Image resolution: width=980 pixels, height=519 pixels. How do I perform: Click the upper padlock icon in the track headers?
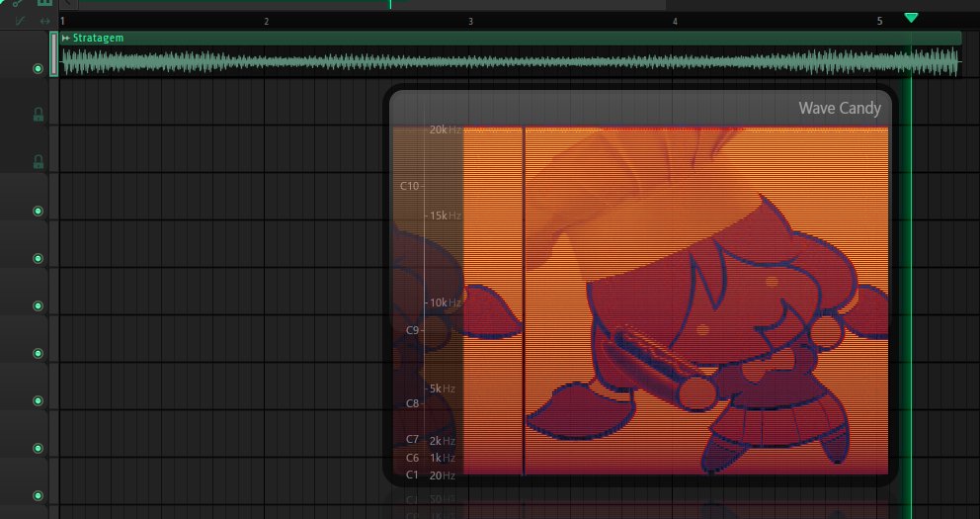pos(39,114)
